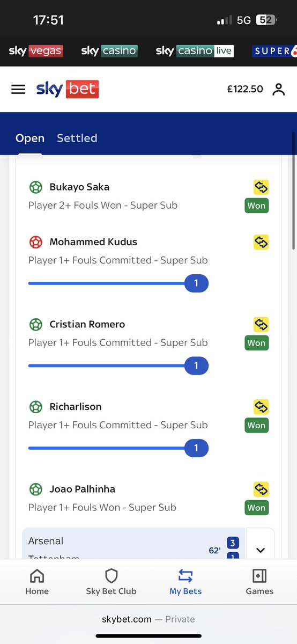
Task: Open My Bets tab
Action: point(185,582)
